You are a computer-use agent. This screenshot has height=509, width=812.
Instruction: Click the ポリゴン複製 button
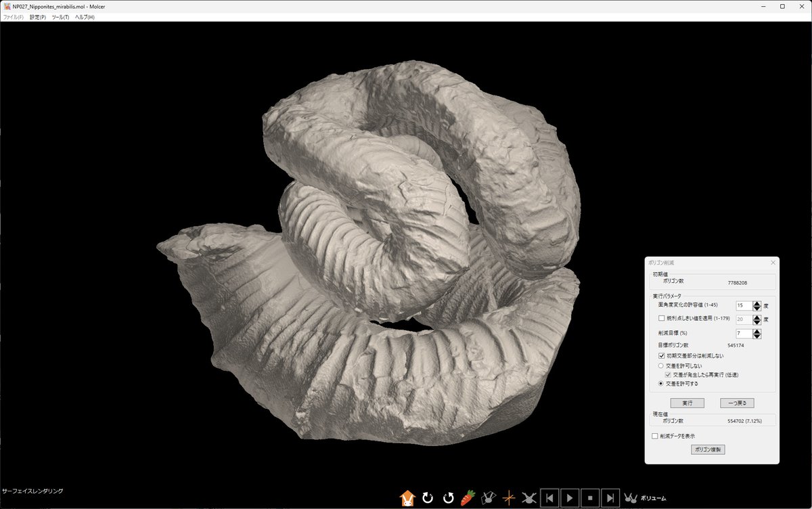tap(708, 449)
